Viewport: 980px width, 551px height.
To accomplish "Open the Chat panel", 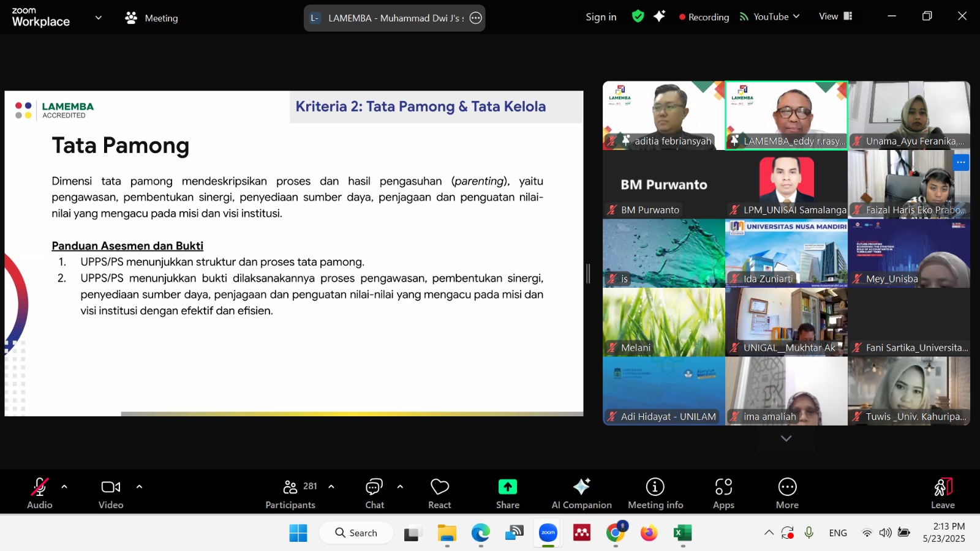I will 374,493.
